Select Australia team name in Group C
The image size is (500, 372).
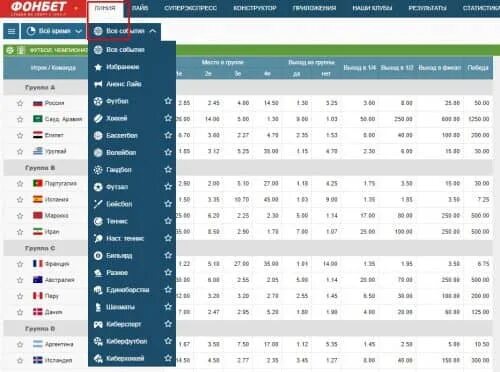tap(59, 280)
